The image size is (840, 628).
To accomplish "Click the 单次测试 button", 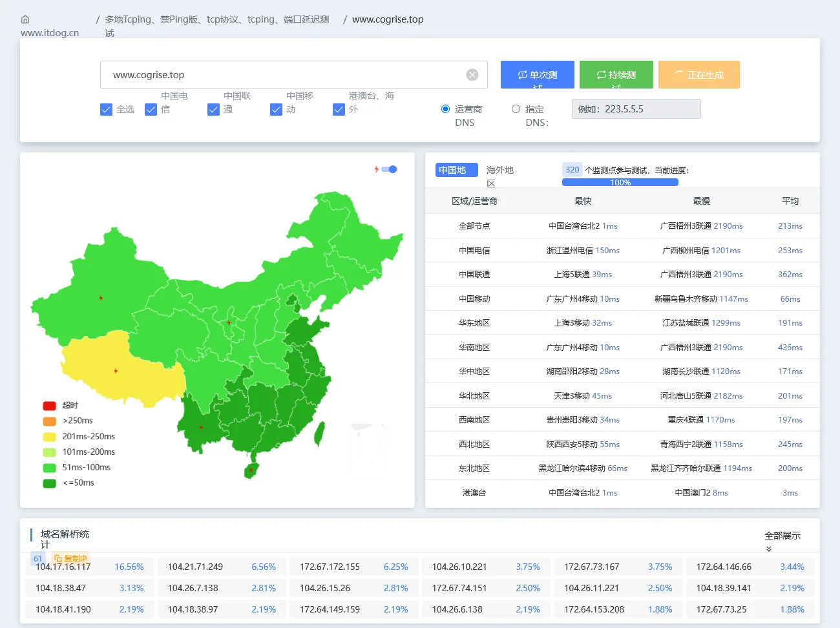I will [x=538, y=74].
